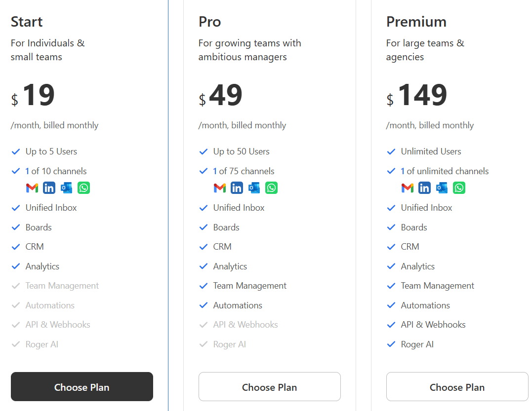
Task: Select the Gmail icon under Premium channels
Action: pos(407,188)
